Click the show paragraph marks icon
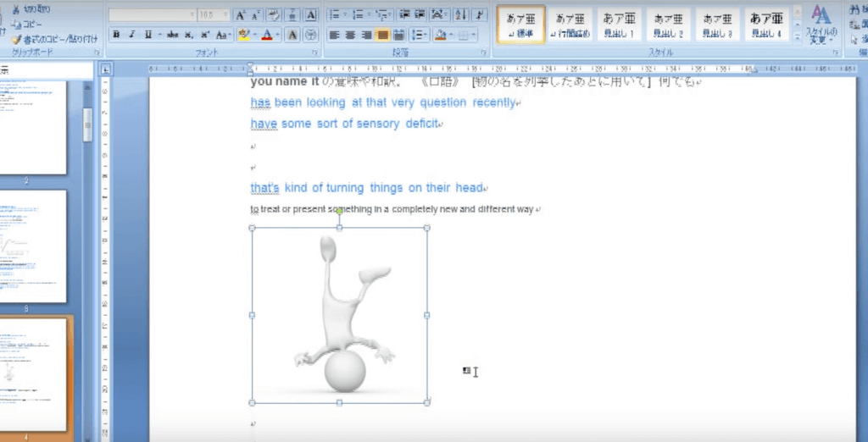This screenshot has height=442, width=868. pyautogui.click(x=480, y=15)
